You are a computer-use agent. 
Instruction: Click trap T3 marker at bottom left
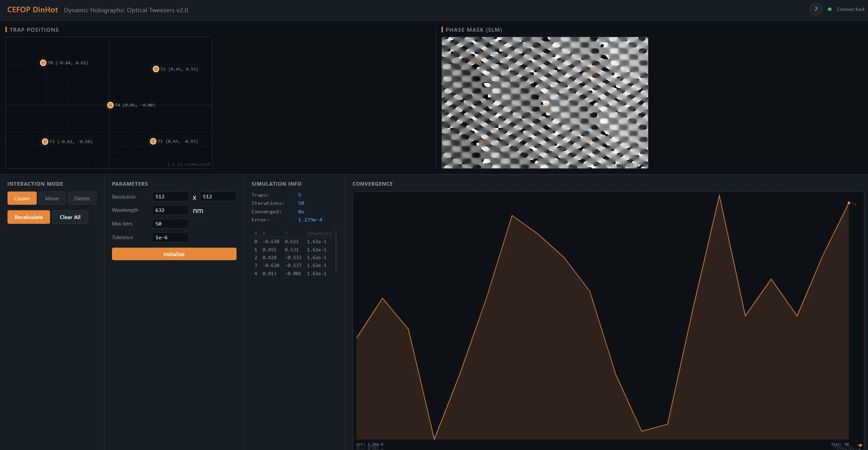(45, 141)
